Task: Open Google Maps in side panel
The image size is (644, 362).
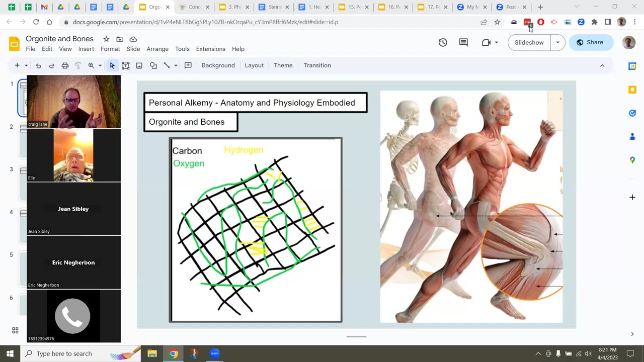Action: pos(632,160)
